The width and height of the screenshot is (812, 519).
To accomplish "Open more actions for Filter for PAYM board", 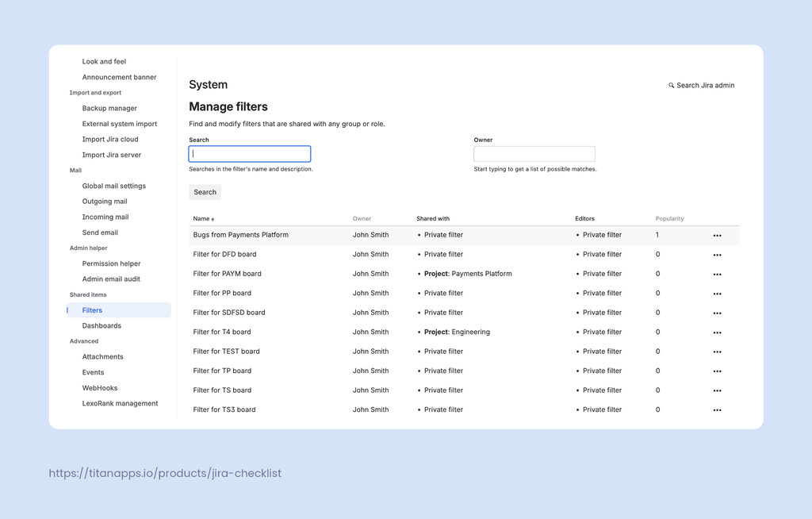I will (717, 275).
